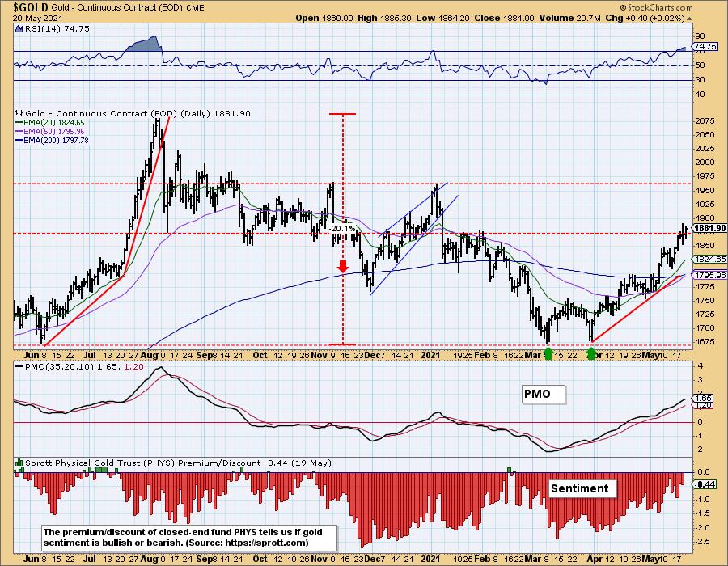Viewport: 728px width, 566px height.
Task: Select the purple EMA(50) legend entry
Action: click(x=50, y=131)
